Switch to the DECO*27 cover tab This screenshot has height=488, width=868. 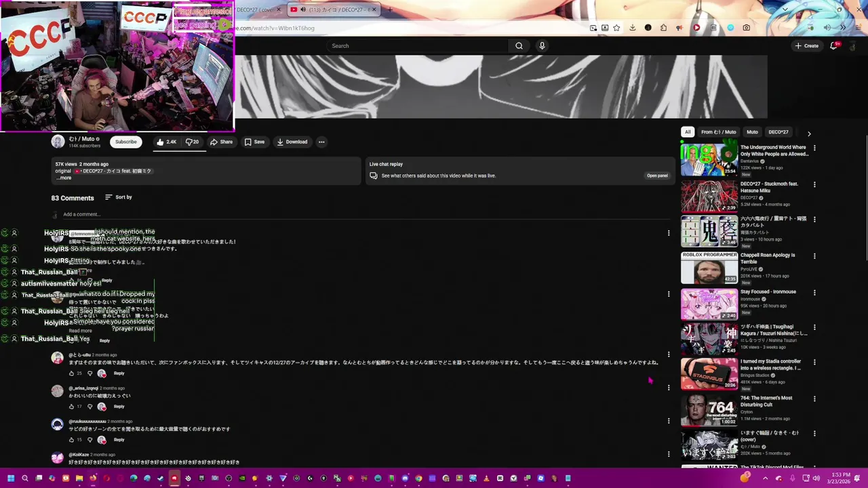258,9
